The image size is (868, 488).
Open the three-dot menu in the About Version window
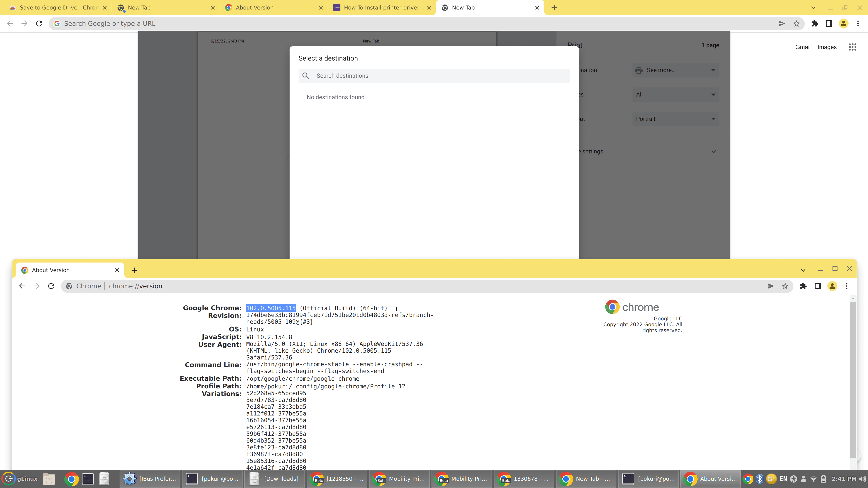(x=847, y=286)
